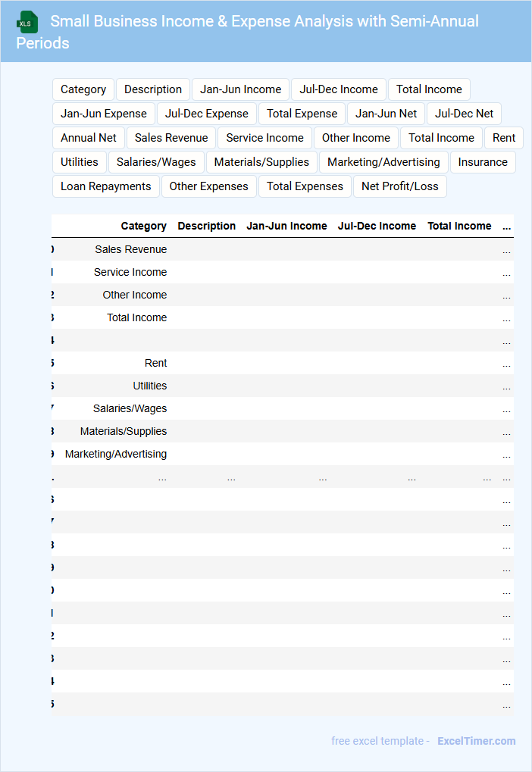Click the 'free excel template -' footer text
Image resolution: width=532 pixels, height=772 pixels.
coord(380,741)
